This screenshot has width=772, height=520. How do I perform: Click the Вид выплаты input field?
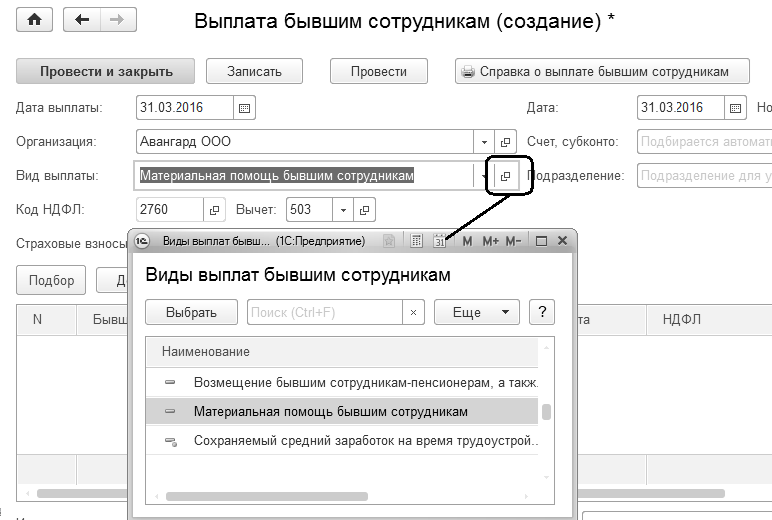tap(304, 176)
